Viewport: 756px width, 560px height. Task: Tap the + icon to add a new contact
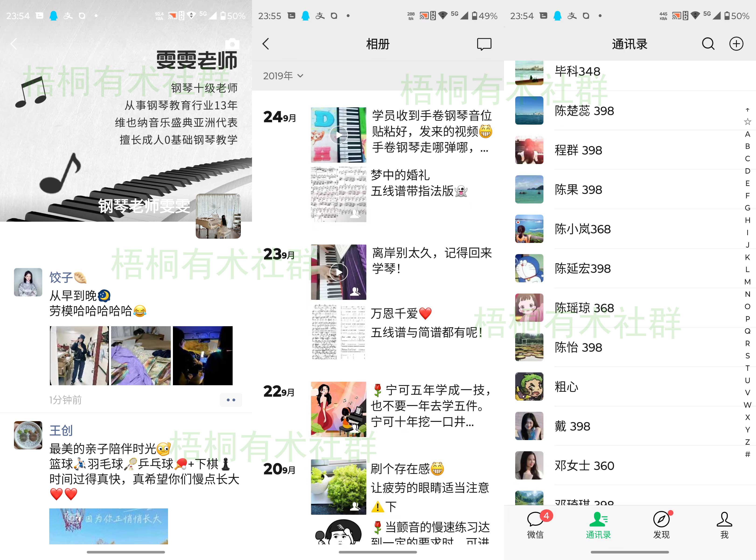click(x=736, y=44)
